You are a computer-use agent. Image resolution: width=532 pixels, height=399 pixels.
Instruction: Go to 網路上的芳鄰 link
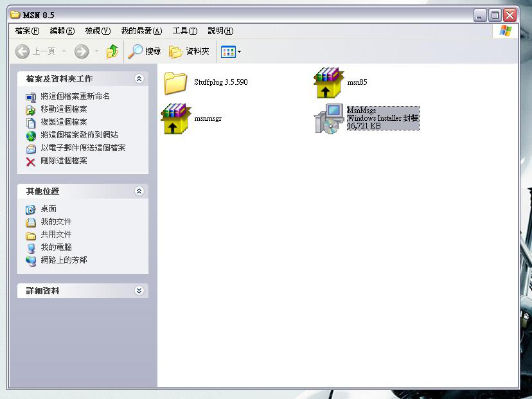tap(64, 260)
